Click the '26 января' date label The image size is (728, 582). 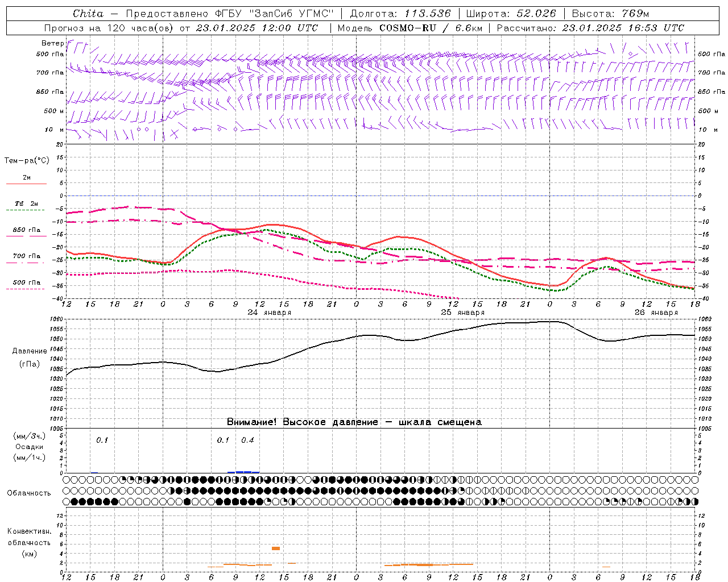(x=656, y=313)
